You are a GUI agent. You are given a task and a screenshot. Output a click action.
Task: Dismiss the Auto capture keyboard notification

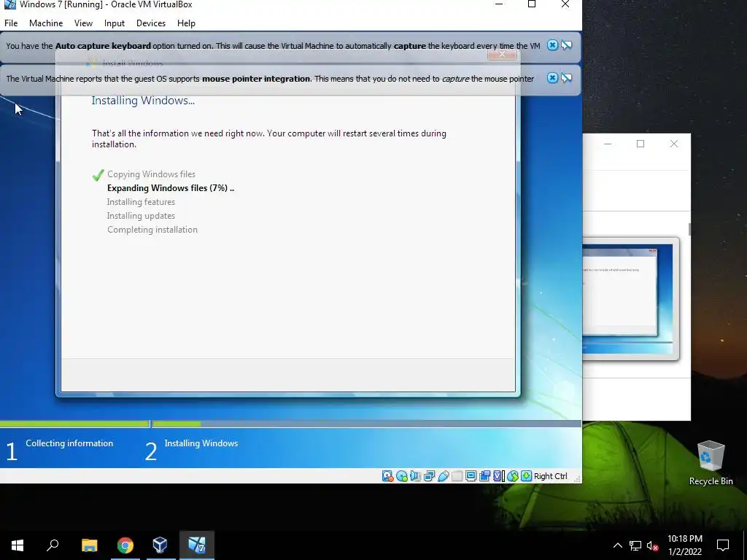pyautogui.click(x=552, y=45)
